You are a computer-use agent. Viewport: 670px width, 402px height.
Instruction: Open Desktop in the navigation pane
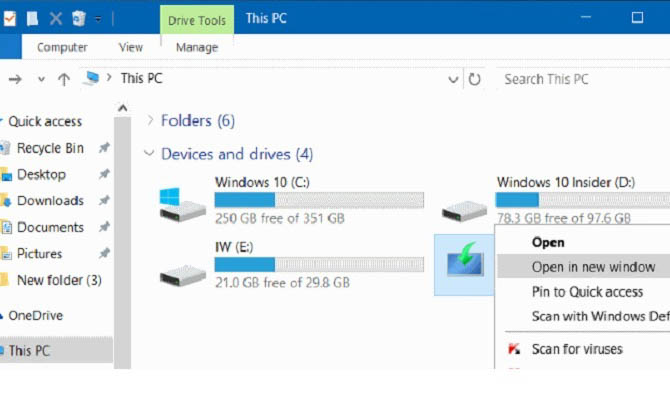[41, 174]
